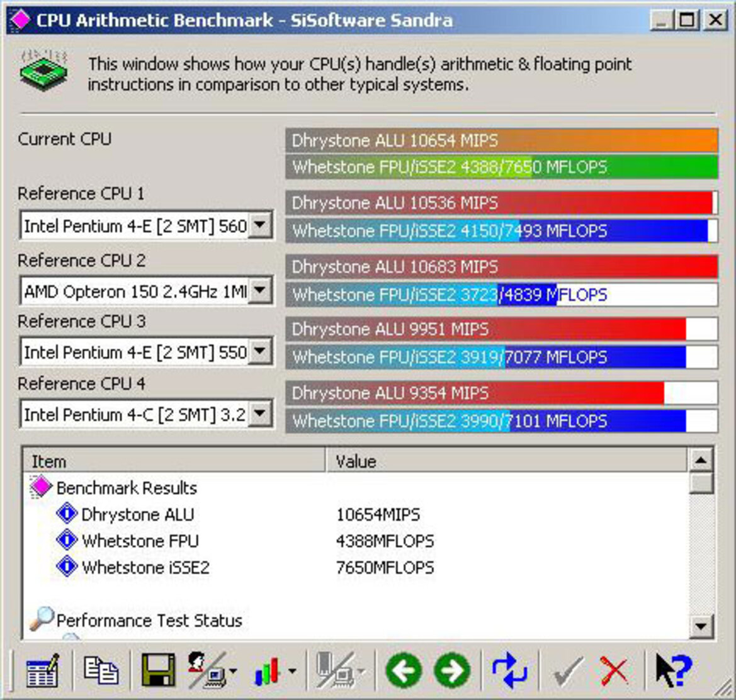Image resolution: width=736 pixels, height=700 pixels.
Task: Click the 7650MFLOPS value
Action: click(385, 567)
